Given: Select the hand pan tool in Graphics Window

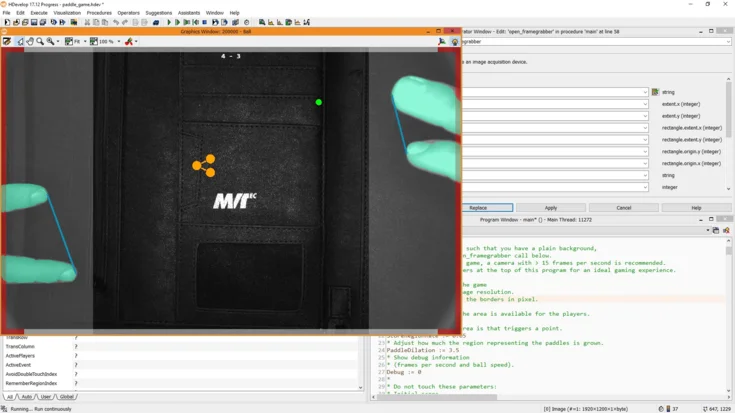Looking at the screenshot, I should pos(30,42).
